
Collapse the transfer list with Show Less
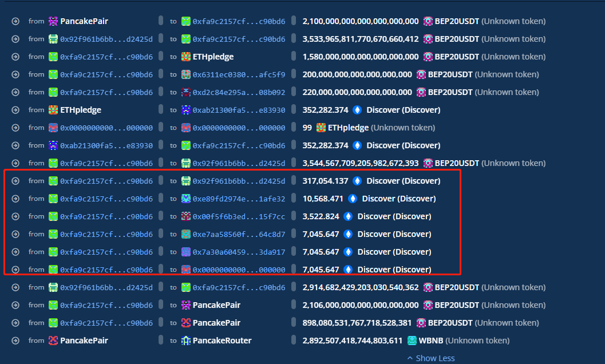point(430,358)
